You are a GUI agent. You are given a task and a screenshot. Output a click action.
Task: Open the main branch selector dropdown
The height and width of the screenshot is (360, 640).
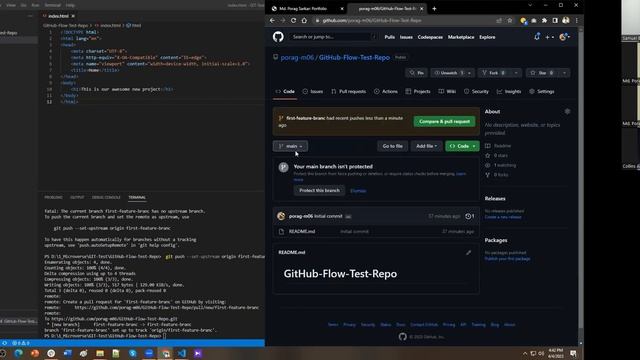click(x=290, y=146)
